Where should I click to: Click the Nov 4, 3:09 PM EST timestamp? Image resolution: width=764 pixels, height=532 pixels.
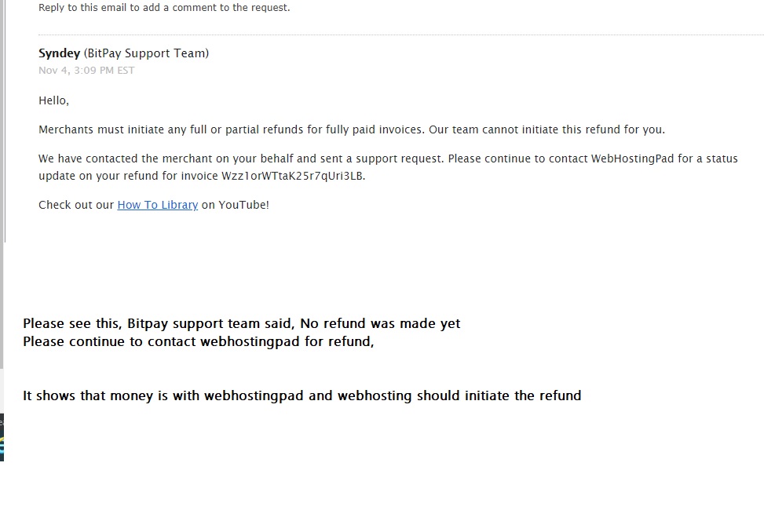86,71
